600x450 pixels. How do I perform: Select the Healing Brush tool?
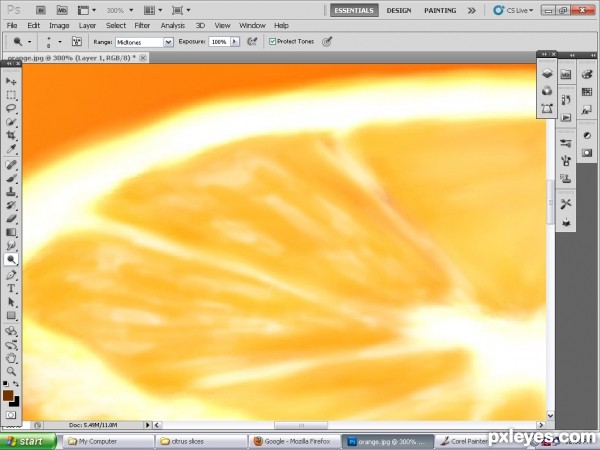pos(11,165)
